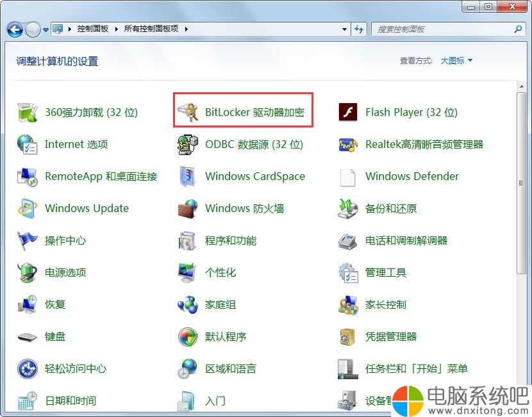532x417 pixels.
Task: Open the 管理工具 gear icon
Action: (348, 272)
